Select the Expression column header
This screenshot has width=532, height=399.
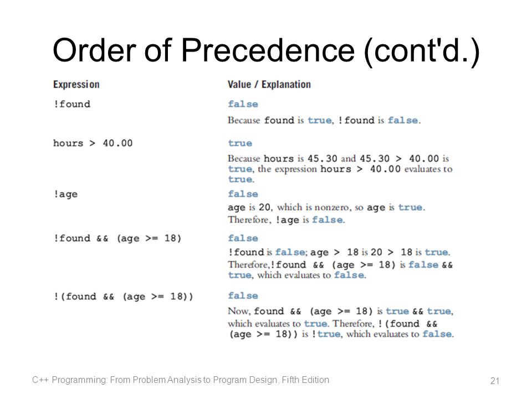[76, 84]
